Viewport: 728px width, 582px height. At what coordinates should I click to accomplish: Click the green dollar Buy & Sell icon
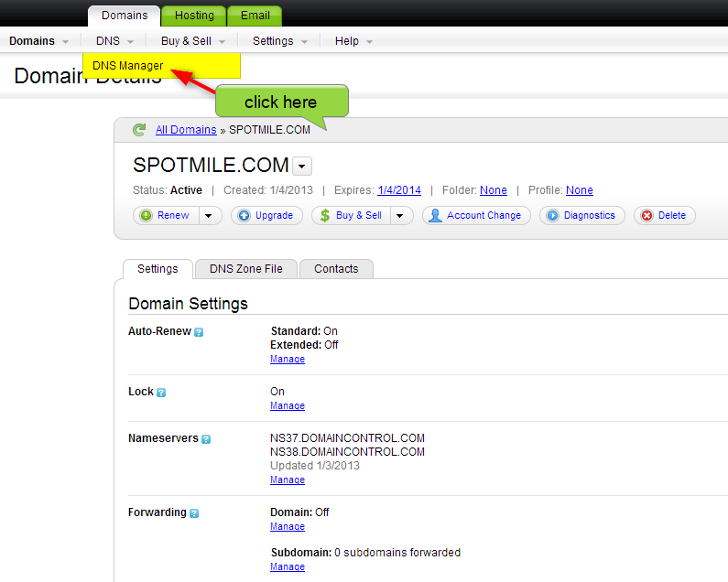click(325, 215)
